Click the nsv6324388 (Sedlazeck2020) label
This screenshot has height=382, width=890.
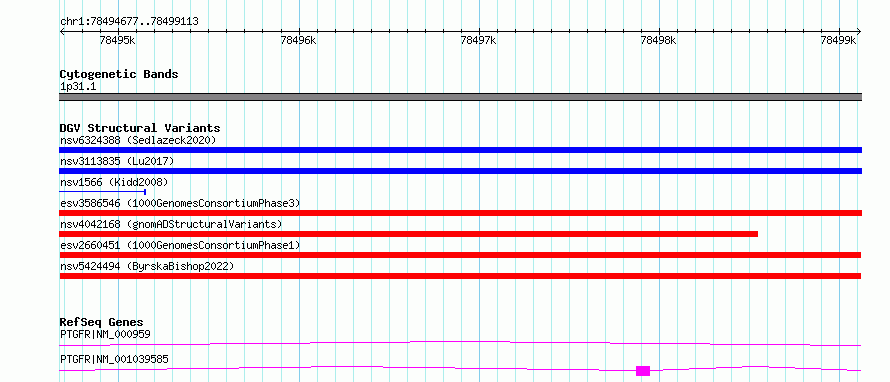point(138,140)
